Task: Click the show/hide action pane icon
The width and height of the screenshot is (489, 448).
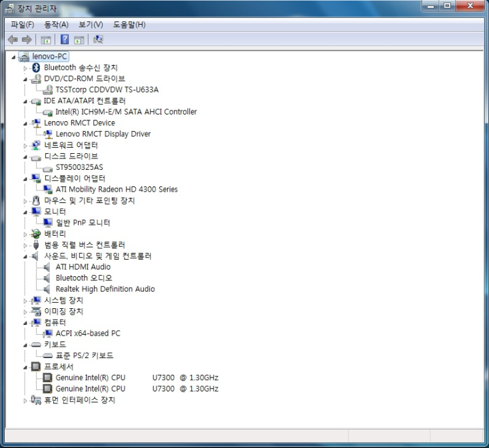Action: [79, 40]
